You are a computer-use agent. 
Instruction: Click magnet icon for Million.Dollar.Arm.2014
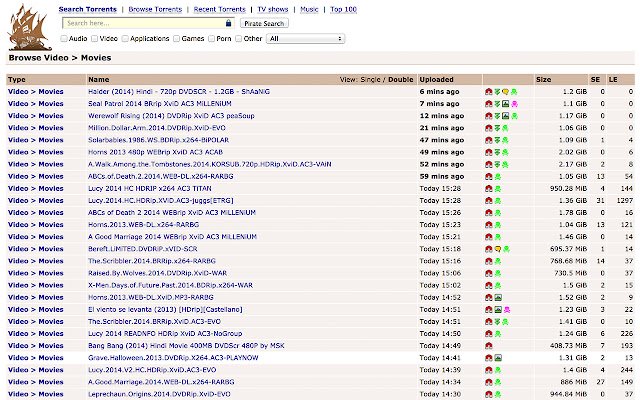(x=489, y=128)
